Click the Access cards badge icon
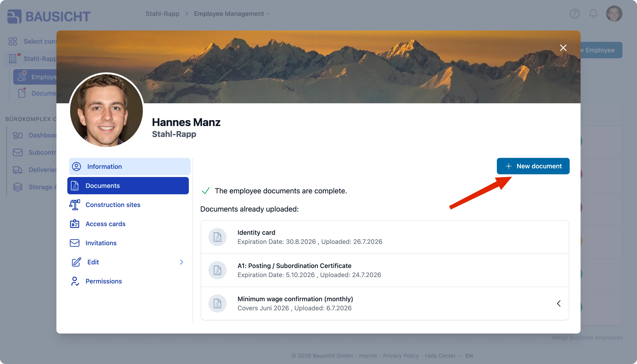The image size is (637, 364). (x=74, y=224)
